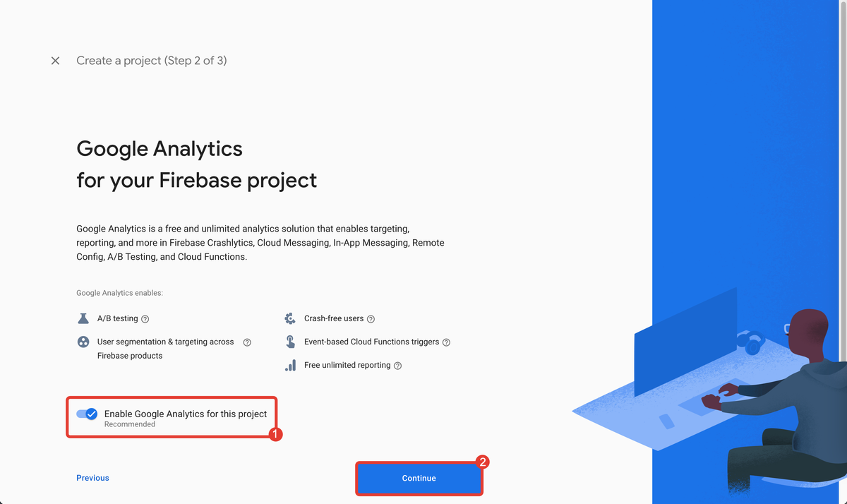847x504 pixels.
Task: Open help icon for Event-based Cloud Functions triggers
Action: (x=446, y=342)
